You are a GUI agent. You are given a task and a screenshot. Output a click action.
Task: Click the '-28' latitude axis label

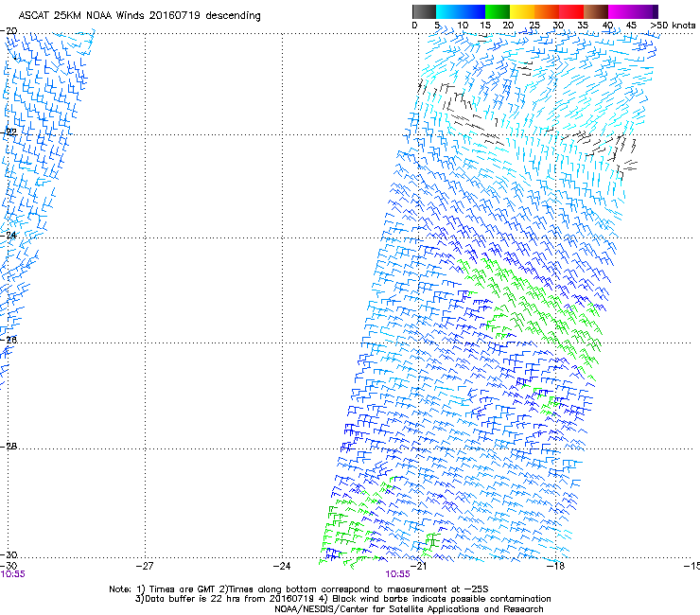tap(9, 447)
